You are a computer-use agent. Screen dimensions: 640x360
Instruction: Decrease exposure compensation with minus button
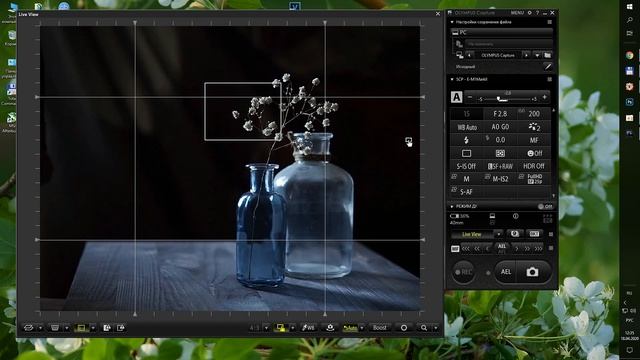(x=470, y=97)
